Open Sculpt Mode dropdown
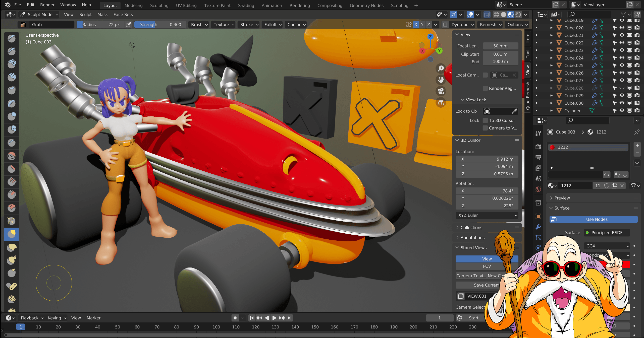Screen dimensions: 644x338 click(x=39, y=15)
